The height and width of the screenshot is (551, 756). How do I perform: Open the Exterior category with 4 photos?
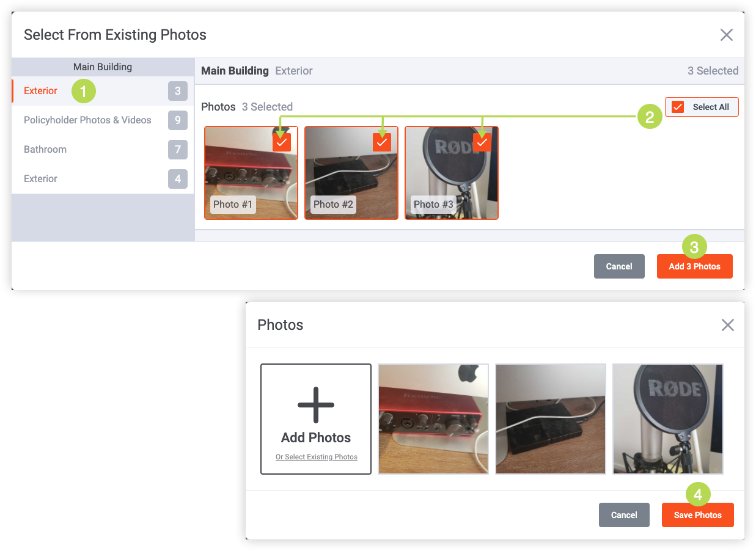click(x=41, y=179)
